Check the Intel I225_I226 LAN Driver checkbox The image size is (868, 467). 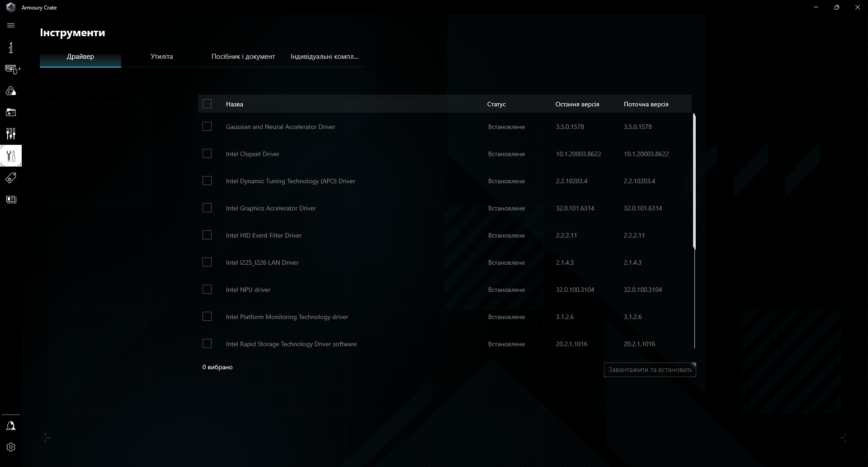pos(207,262)
